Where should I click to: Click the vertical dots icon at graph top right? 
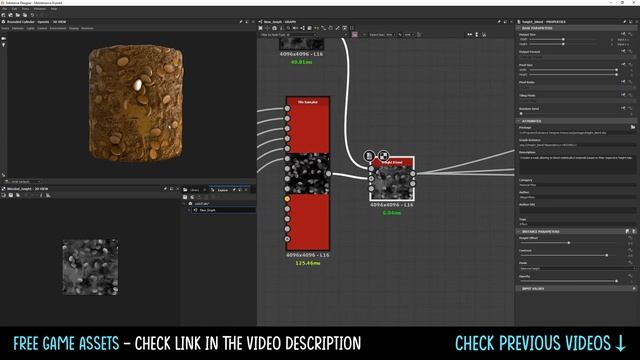pyautogui.click(x=477, y=35)
